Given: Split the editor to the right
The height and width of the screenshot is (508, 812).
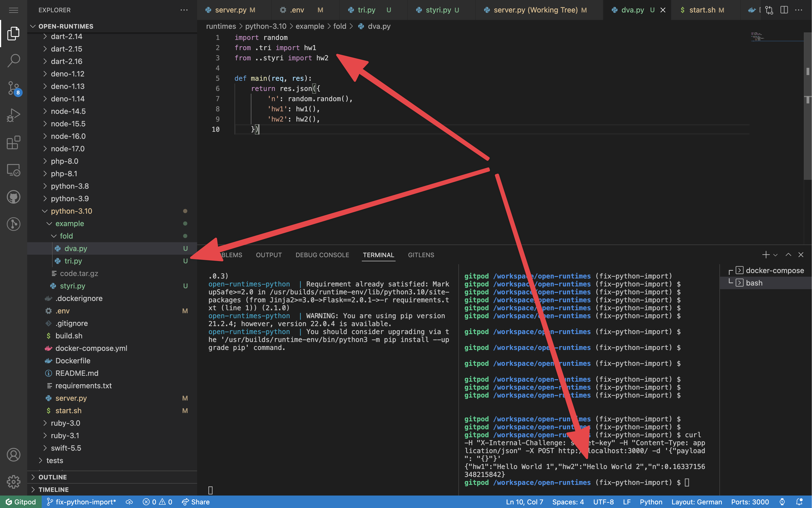Looking at the screenshot, I should coord(784,10).
